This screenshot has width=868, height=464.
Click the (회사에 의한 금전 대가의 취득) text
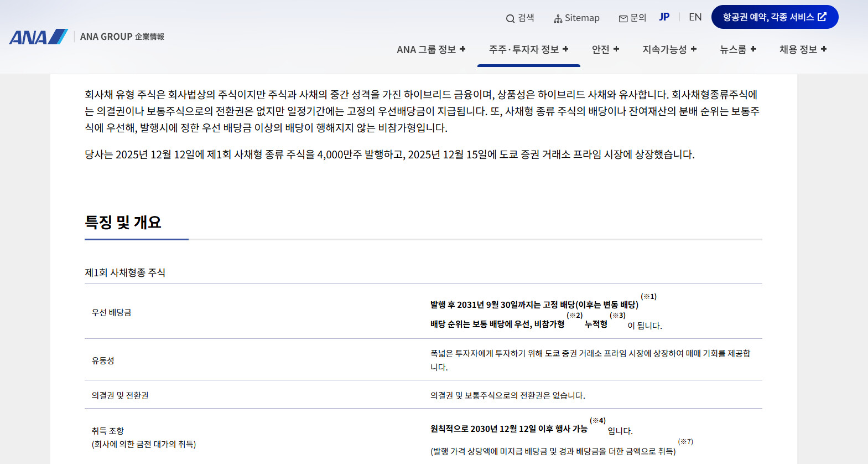(x=144, y=444)
